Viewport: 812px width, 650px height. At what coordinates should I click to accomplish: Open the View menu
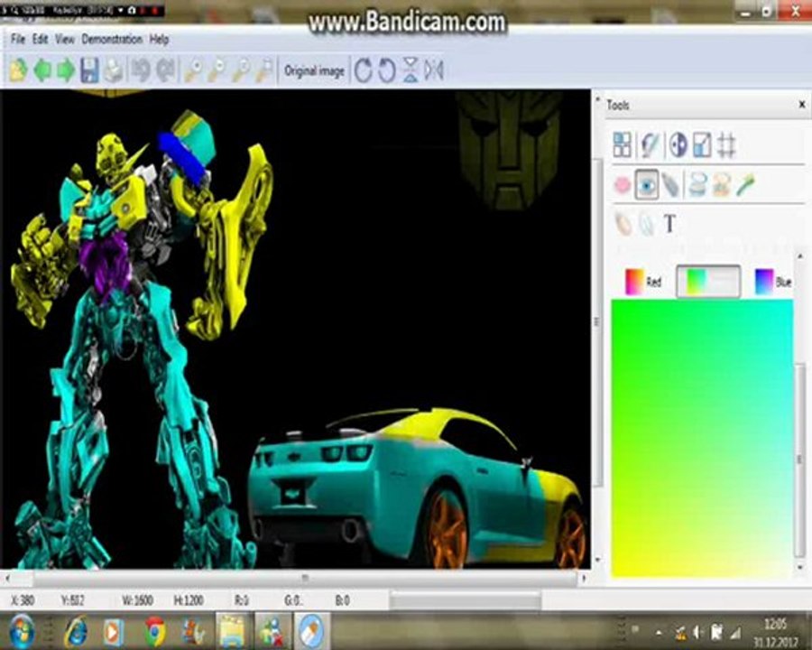click(65, 39)
